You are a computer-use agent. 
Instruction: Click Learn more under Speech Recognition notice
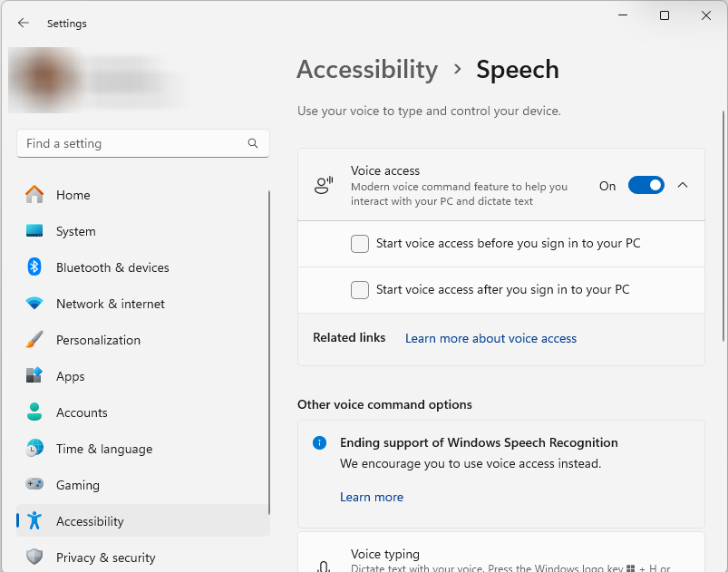(x=372, y=498)
